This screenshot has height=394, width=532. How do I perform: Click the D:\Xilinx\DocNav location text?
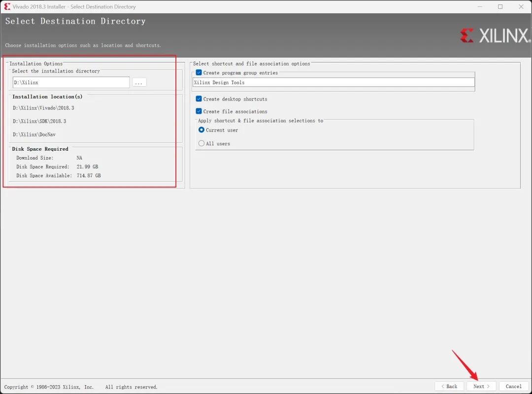pyautogui.click(x=34, y=134)
